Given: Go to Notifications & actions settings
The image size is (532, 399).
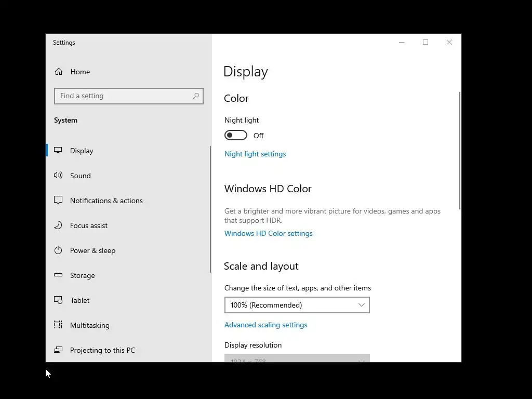Looking at the screenshot, I should point(128,201).
